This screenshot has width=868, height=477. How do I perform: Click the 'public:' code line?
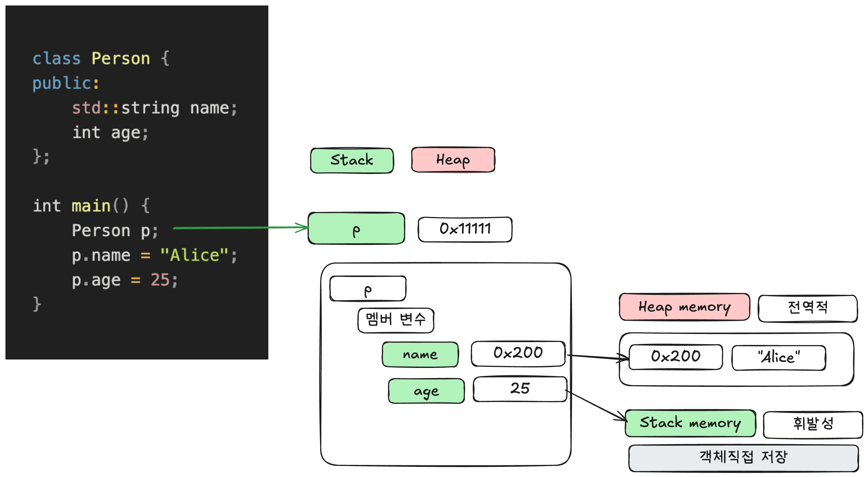[66, 83]
